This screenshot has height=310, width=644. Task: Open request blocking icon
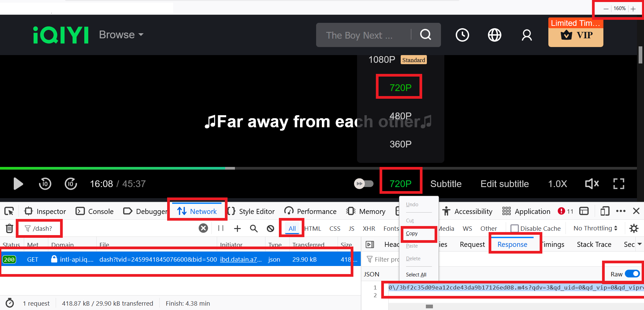pyautogui.click(x=270, y=228)
